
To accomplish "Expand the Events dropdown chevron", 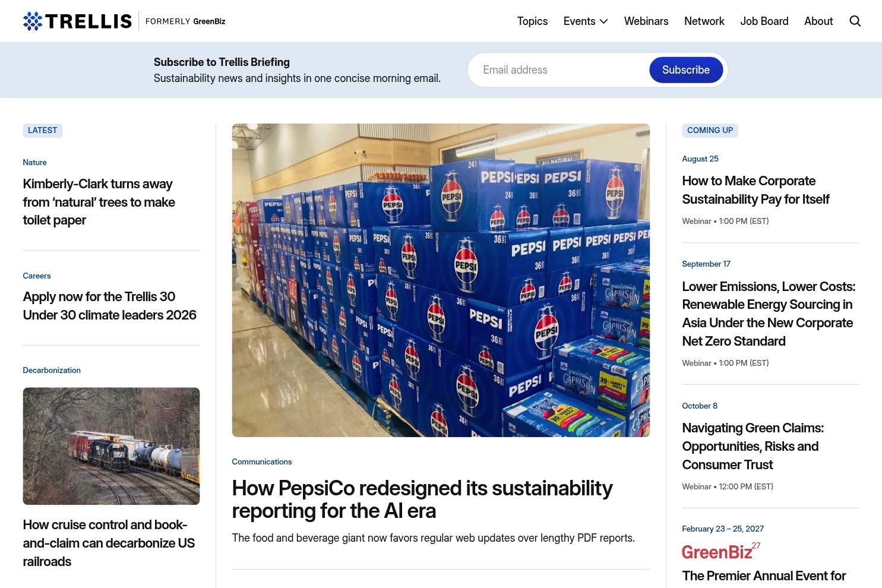I will tap(604, 21).
